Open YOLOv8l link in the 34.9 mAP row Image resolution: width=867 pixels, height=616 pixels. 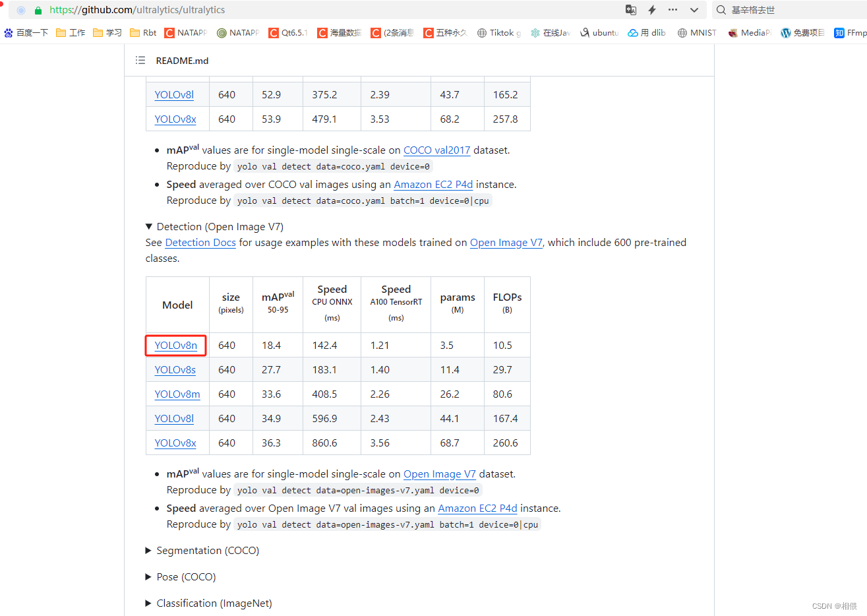click(174, 418)
